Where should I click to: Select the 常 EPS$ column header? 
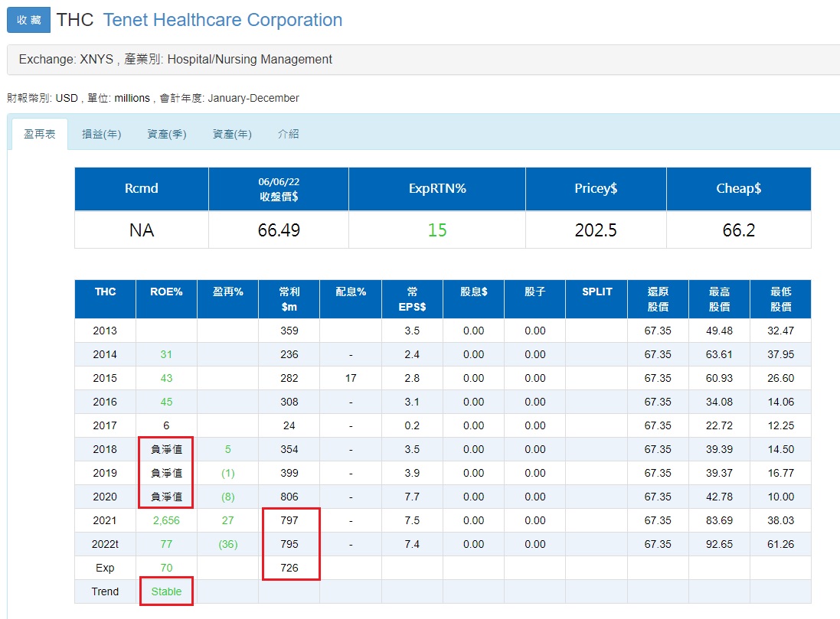click(412, 299)
